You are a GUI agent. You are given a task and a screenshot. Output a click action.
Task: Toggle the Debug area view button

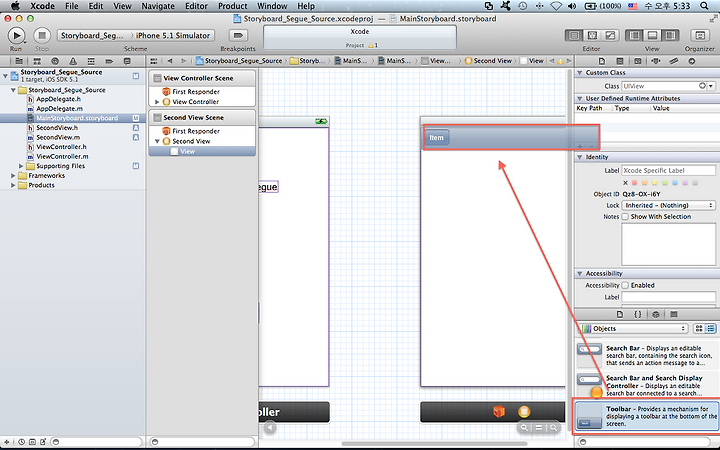652,35
